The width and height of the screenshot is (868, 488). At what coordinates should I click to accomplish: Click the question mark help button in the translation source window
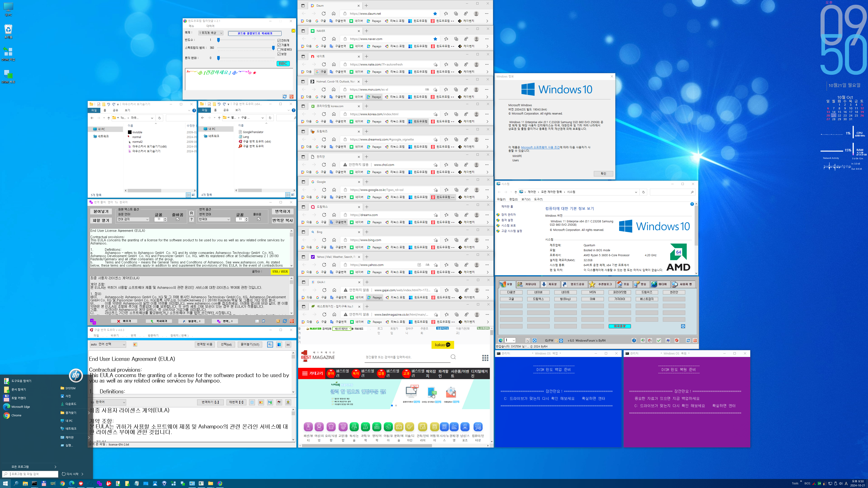point(191,220)
